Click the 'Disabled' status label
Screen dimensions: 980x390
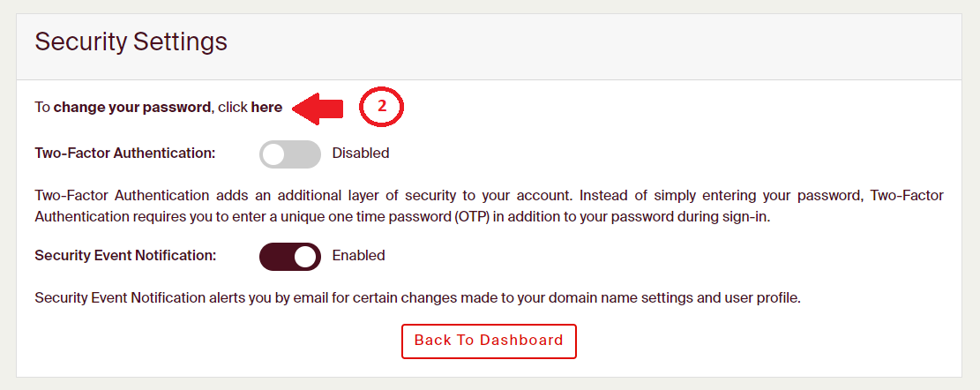tap(360, 154)
